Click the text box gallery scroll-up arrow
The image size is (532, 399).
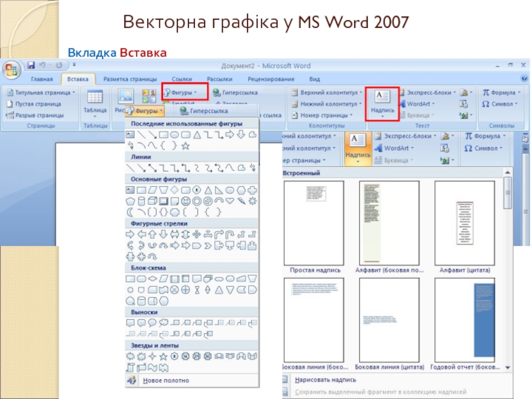[507, 173]
